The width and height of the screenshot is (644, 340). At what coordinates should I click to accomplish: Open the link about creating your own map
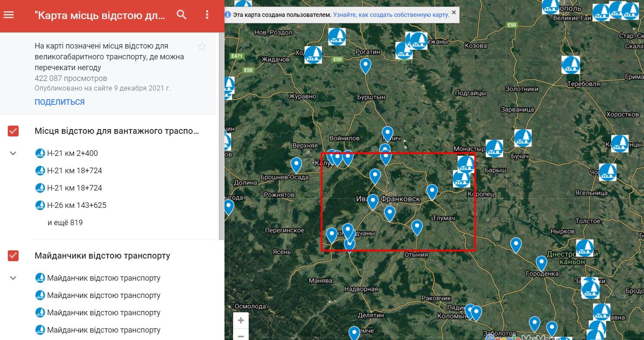pyautogui.click(x=391, y=15)
